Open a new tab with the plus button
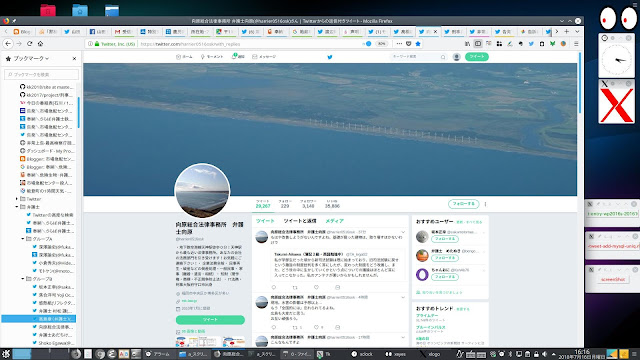The height and width of the screenshot is (360, 640). click(x=567, y=31)
